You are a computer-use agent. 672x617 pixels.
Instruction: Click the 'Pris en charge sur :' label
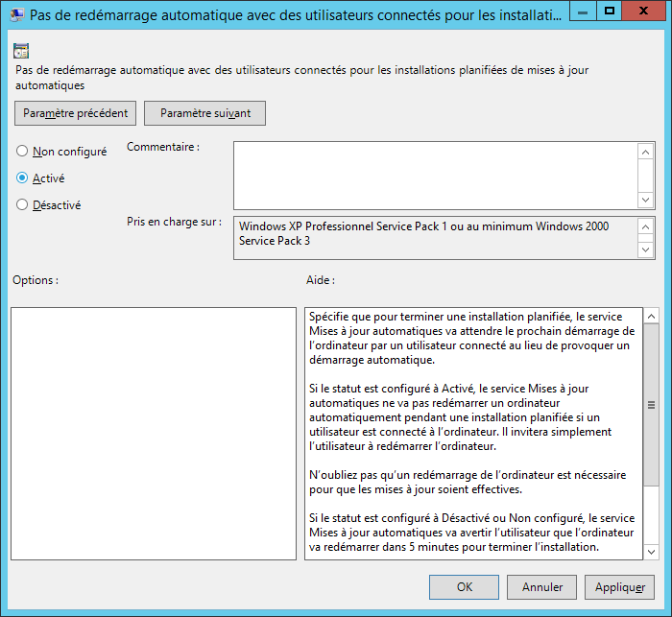pyautogui.click(x=174, y=222)
